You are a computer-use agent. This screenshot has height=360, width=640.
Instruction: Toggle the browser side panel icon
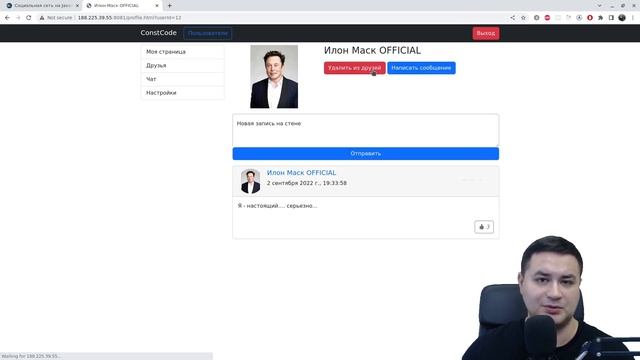611,18
